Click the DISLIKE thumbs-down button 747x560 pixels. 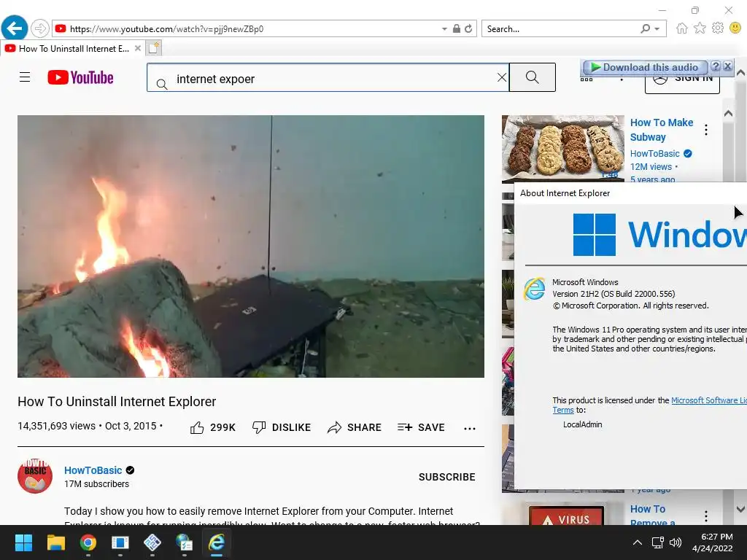(x=282, y=427)
